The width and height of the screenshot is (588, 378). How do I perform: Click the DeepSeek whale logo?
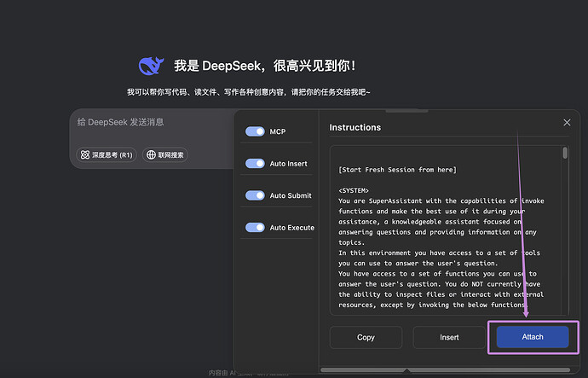coord(151,66)
